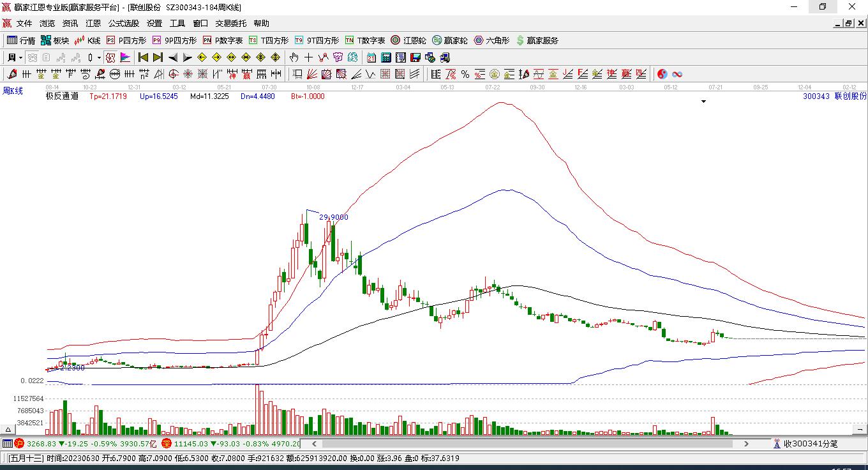This screenshot has height=470, width=868.
Task: Switch to K线 candlestick chart
Action: click(87, 40)
